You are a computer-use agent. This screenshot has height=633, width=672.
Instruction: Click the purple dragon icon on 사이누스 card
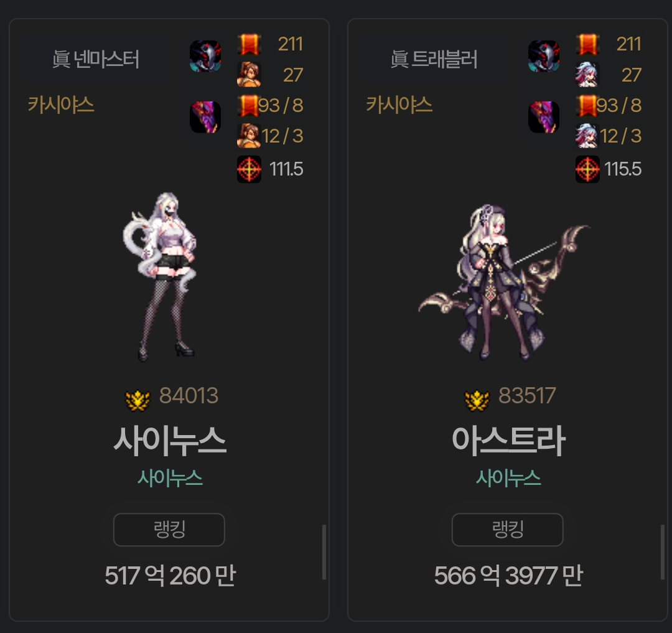205,117
